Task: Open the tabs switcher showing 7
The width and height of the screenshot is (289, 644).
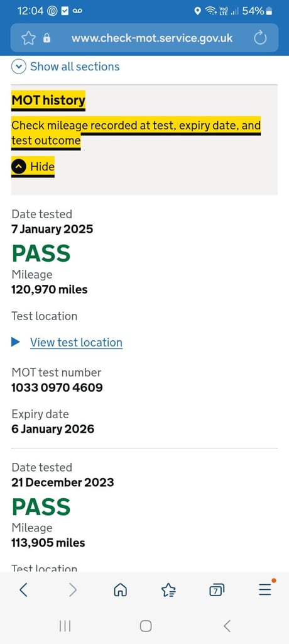Action: pos(217,590)
